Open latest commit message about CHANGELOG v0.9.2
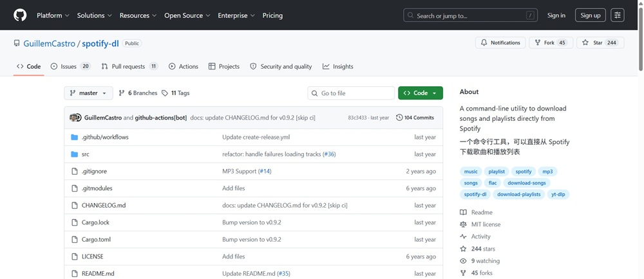The height and width of the screenshot is (279, 644). pos(252,118)
